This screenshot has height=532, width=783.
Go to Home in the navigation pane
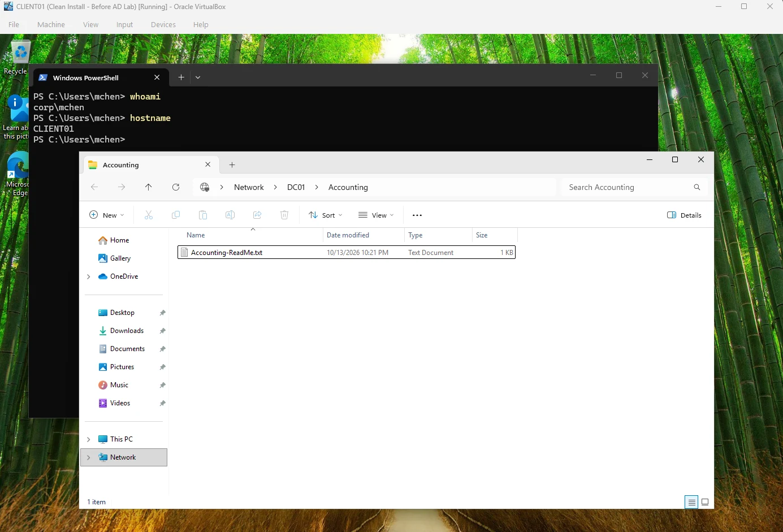(x=119, y=240)
